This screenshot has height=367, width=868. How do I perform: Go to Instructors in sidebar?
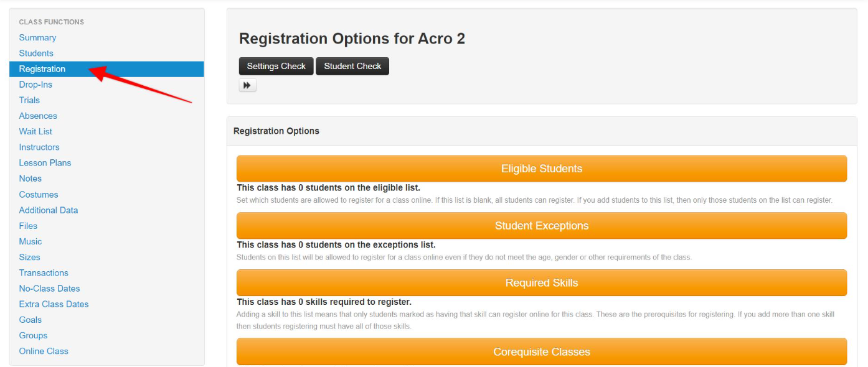coord(39,147)
